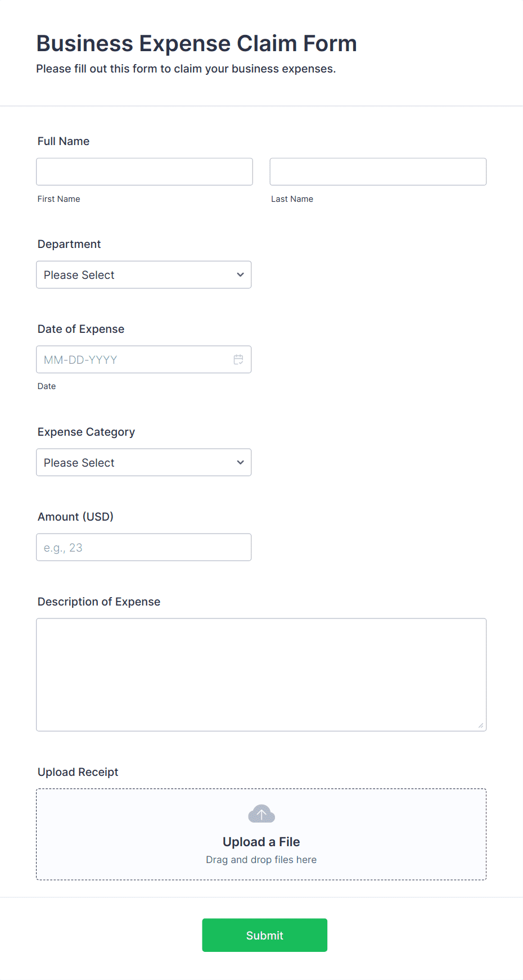Click the Expense Category dropdown chevron arrow
This screenshot has width=523, height=980.
pyautogui.click(x=241, y=462)
